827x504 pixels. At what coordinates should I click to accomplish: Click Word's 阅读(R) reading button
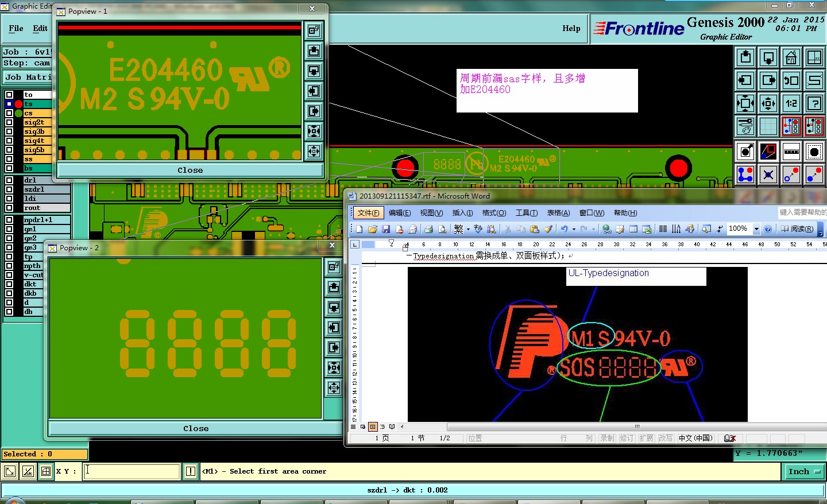coord(797,229)
